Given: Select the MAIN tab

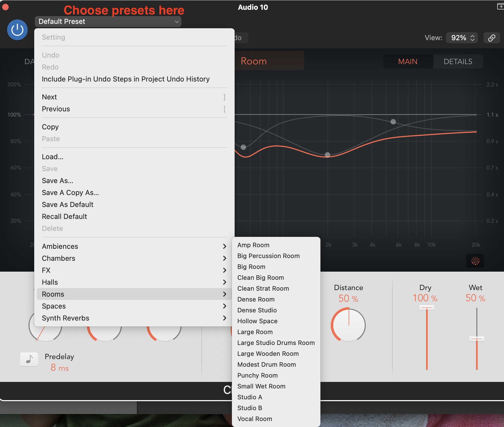Looking at the screenshot, I should click(408, 62).
